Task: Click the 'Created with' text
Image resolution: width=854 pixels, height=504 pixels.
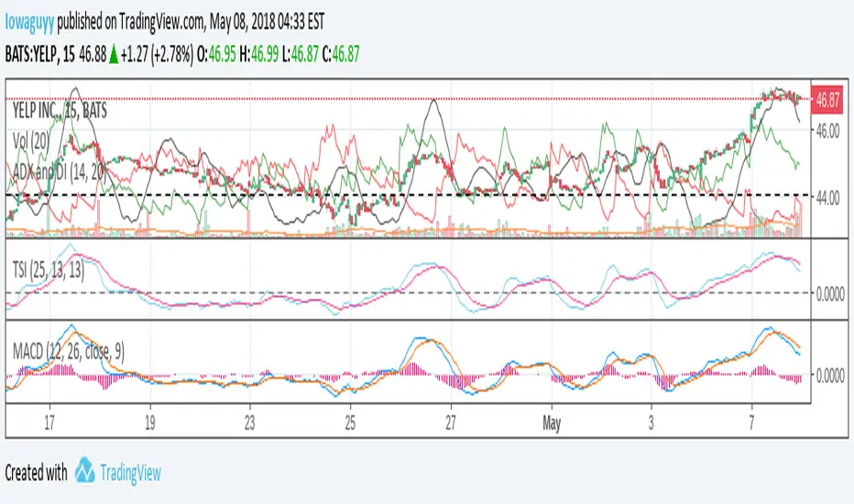Action: click(x=36, y=473)
